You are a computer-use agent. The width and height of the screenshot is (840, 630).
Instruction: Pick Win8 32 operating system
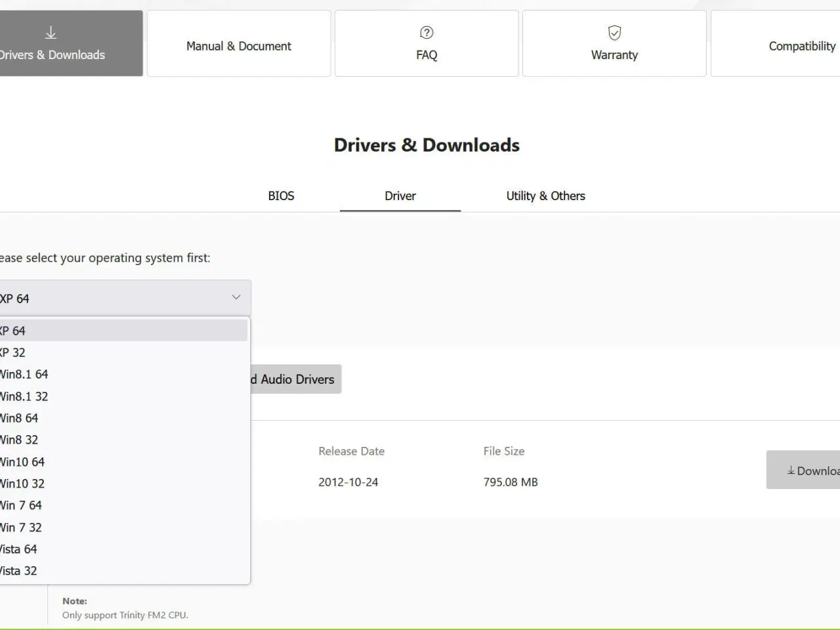[123, 440]
